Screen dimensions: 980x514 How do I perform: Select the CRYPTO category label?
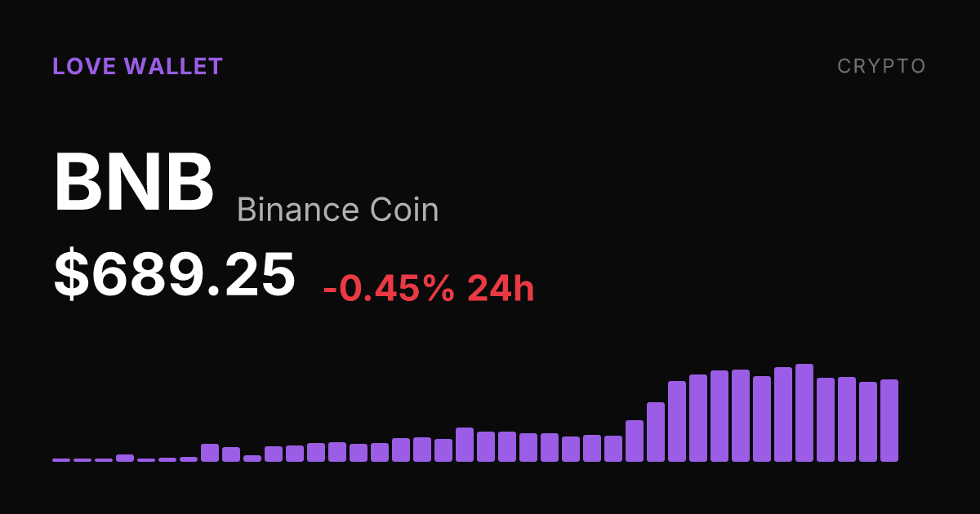[882, 67]
